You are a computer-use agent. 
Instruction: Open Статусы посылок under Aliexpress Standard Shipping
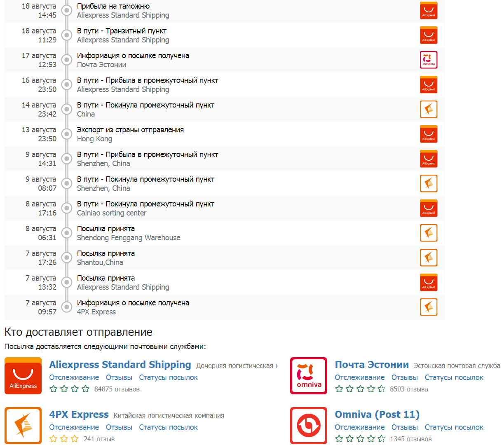168,377
